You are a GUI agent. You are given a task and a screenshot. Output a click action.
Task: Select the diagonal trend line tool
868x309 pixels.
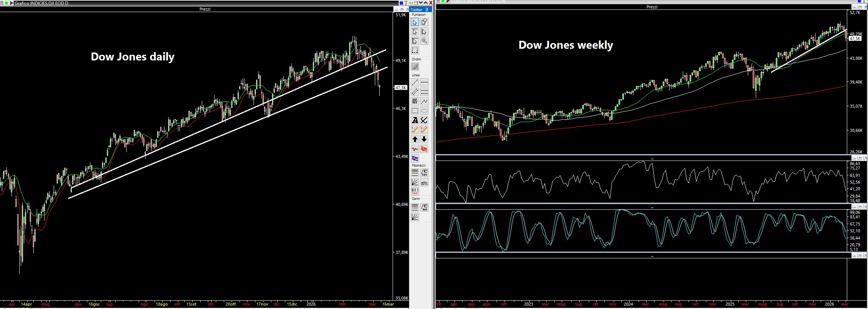coord(415,82)
